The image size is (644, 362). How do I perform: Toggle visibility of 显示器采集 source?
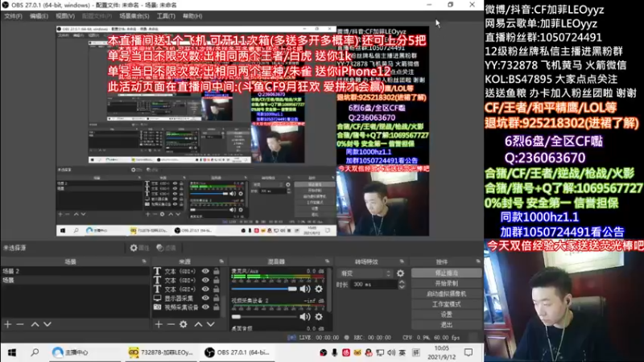point(205,298)
